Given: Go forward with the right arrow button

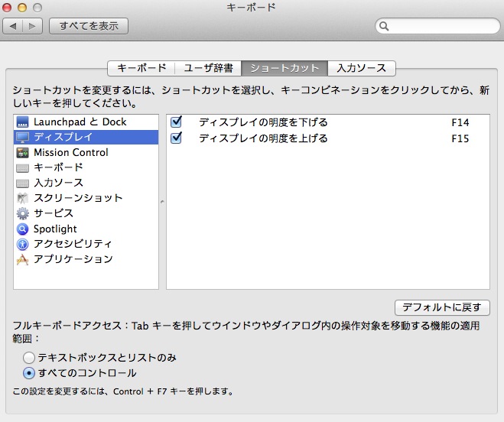Looking at the screenshot, I should [x=32, y=26].
